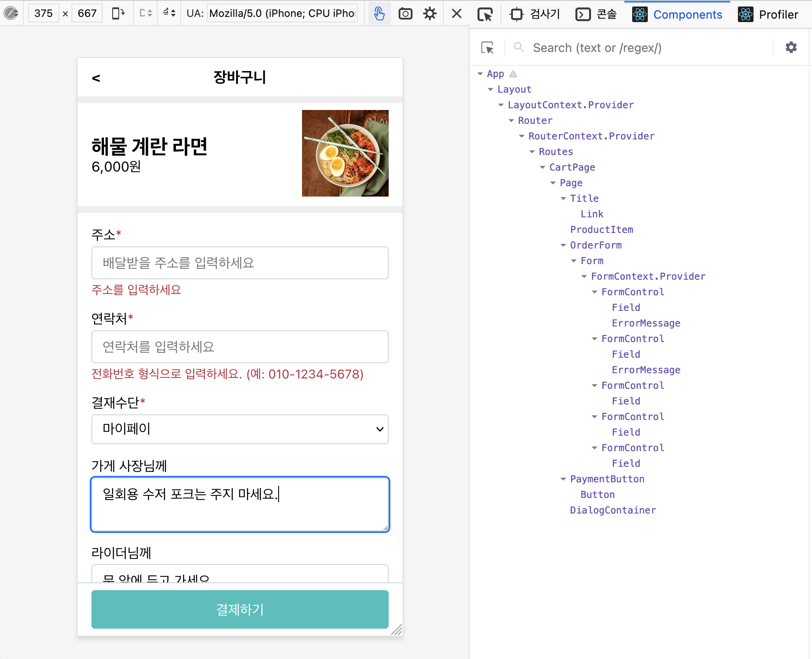Click the warning icon beside App
Screen dimensions: 812x659
click(x=513, y=74)
